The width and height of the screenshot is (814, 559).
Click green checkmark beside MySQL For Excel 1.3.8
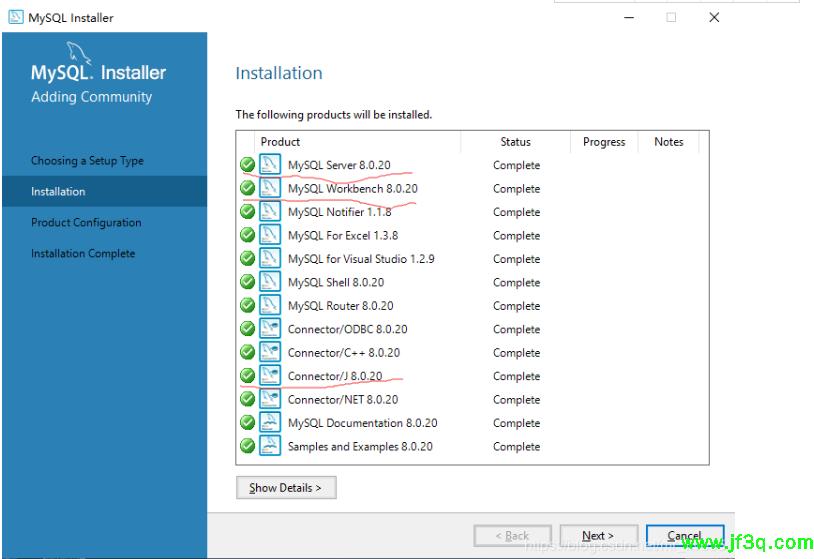coord(247,235)
